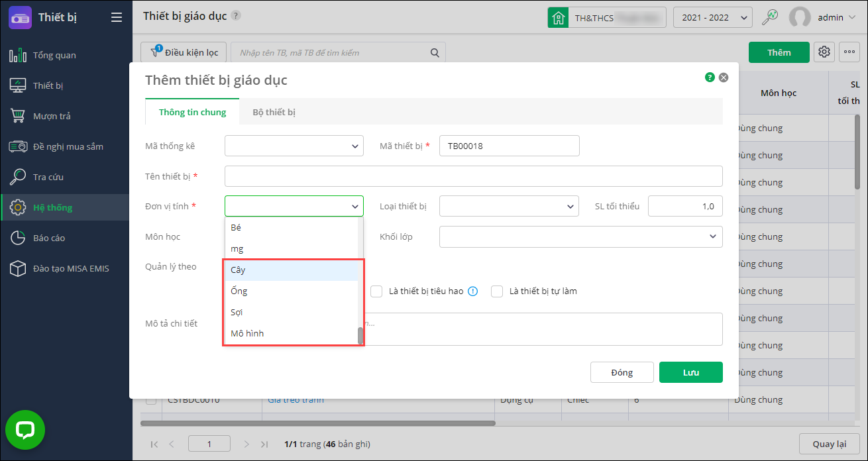
Task: Open the three-dots more options button
Action: pyautogui.click(x=849, y=52)
